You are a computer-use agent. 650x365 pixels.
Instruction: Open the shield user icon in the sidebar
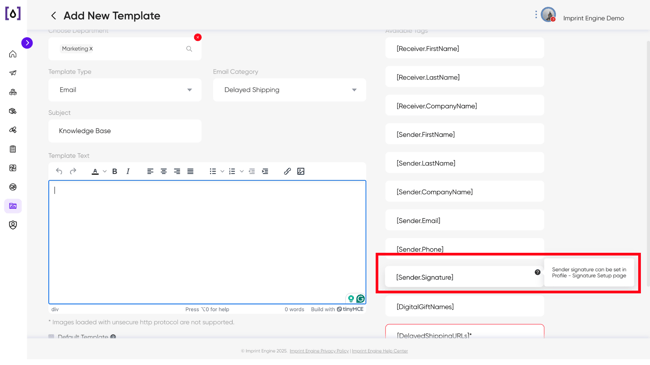click(x=13, y=225)
